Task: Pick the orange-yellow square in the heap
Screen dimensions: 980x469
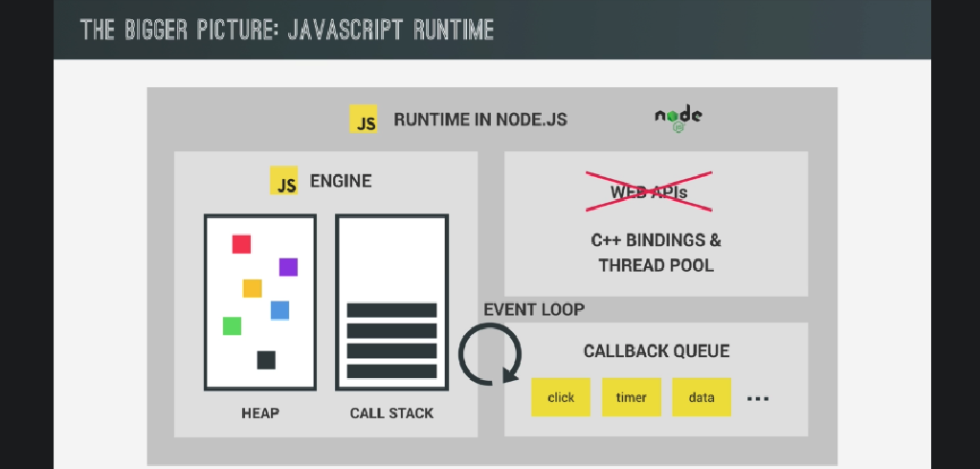Action: (x=252, y=288)
